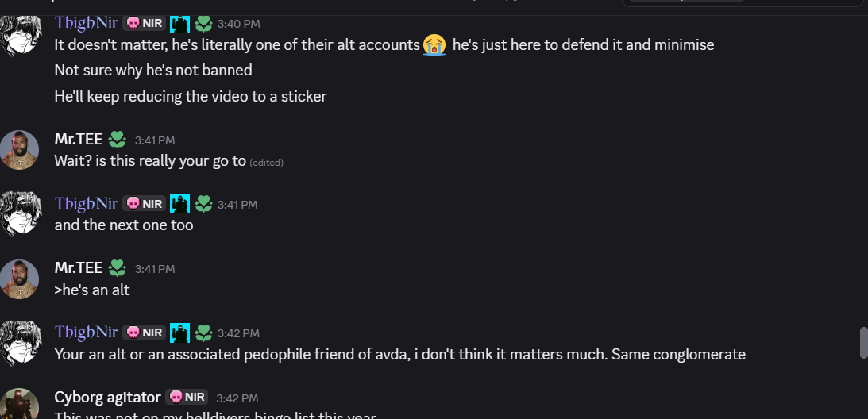This screenshot has height=419, width=868.
Task: Click green leaf badge beside Mr.TEE '>he's an alt'
Action: [117, 268]
